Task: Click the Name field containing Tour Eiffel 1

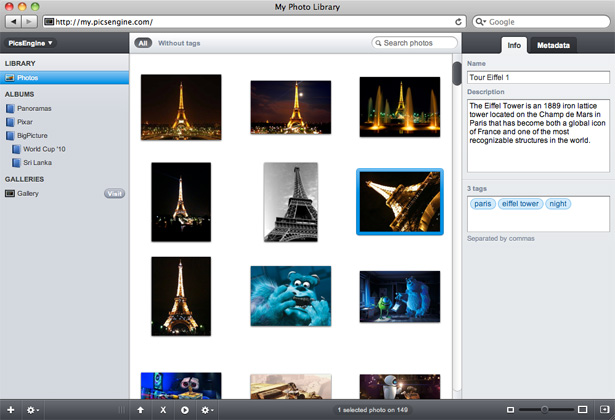Action: click(538, 77)
